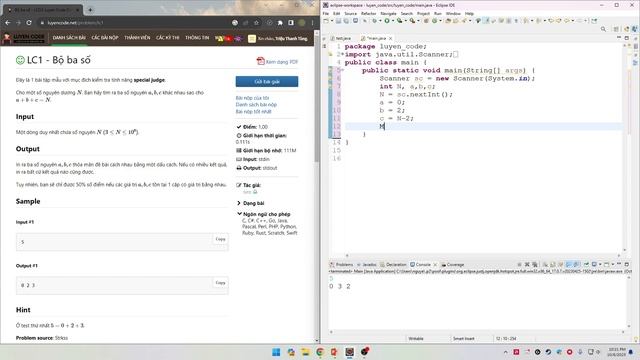Image resolution: width=640 pixels, height=360 pixels.
Task: Open the Refactor menu in Eclipse
Action: 368,13
